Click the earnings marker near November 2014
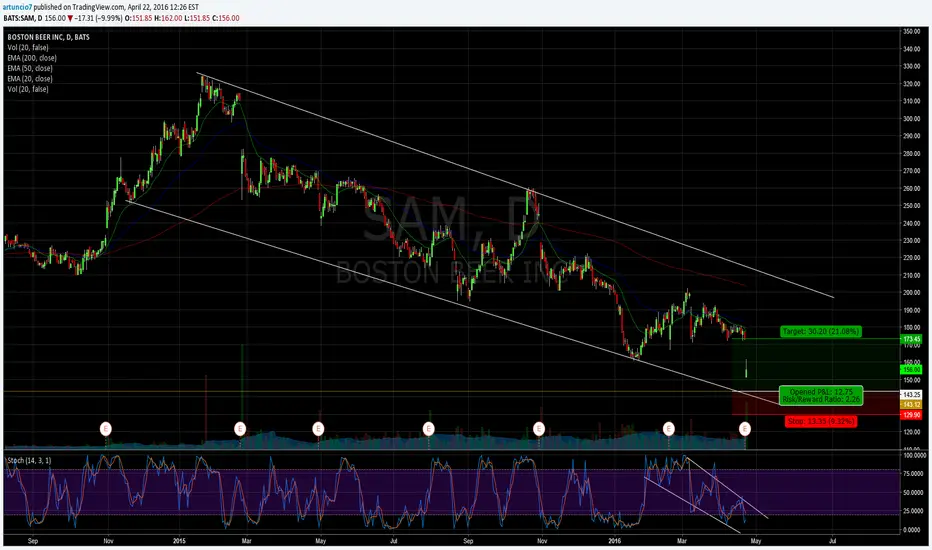Viewport: 932px width, 550px height. click(x=106, y=428)
